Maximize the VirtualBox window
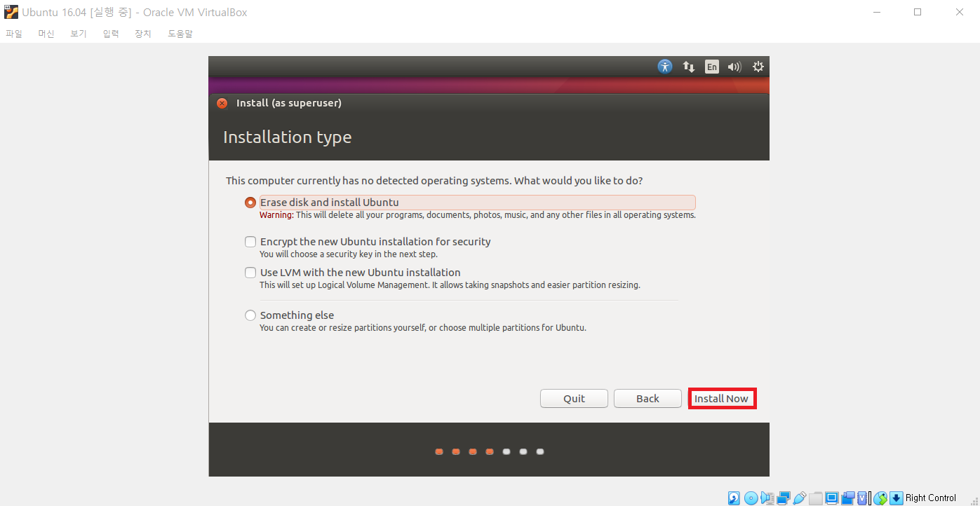The height and width of the screenshot is (506, 980). (x=918, y=12)
